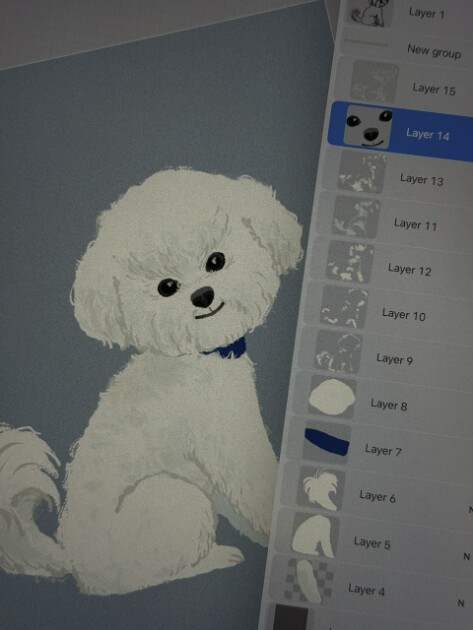
Task: Open blend mode N on Layer 5
Action: tap(467, 556)
